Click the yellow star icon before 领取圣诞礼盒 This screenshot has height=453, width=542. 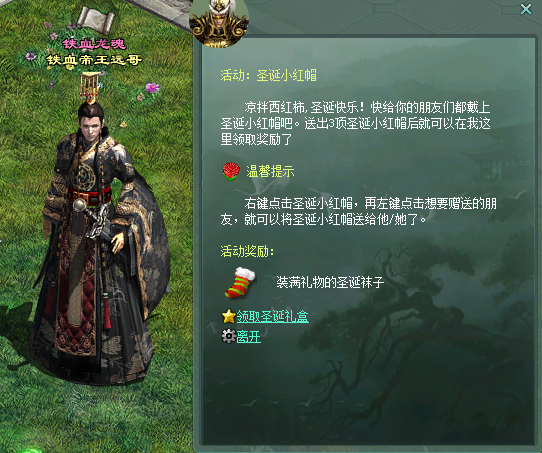(x=228, y=316)
